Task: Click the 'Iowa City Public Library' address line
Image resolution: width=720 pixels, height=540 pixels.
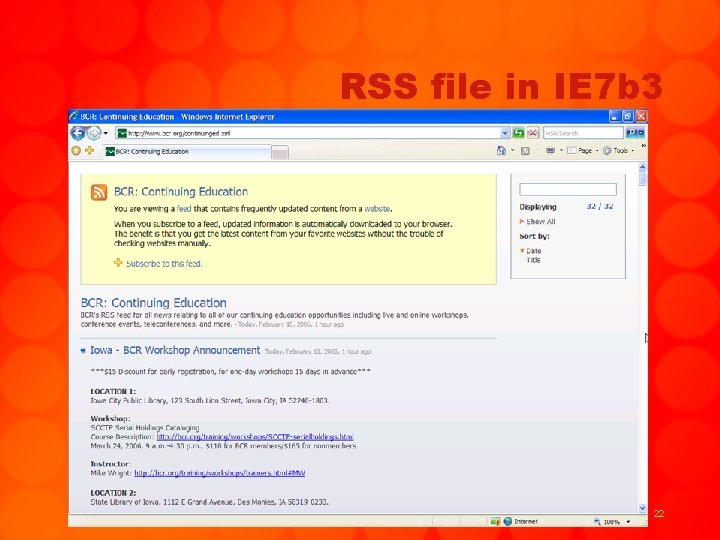Action: tap(209, 400)
